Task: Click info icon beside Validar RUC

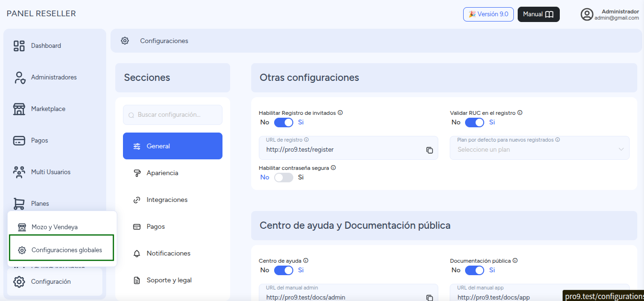Action: [x=520, y=113]
